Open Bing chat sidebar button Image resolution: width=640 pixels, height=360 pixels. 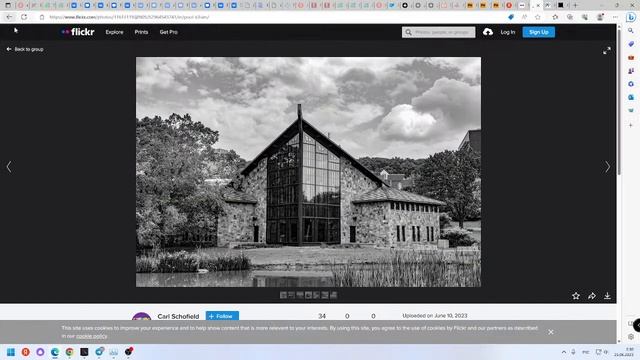(x=631, y=18)
